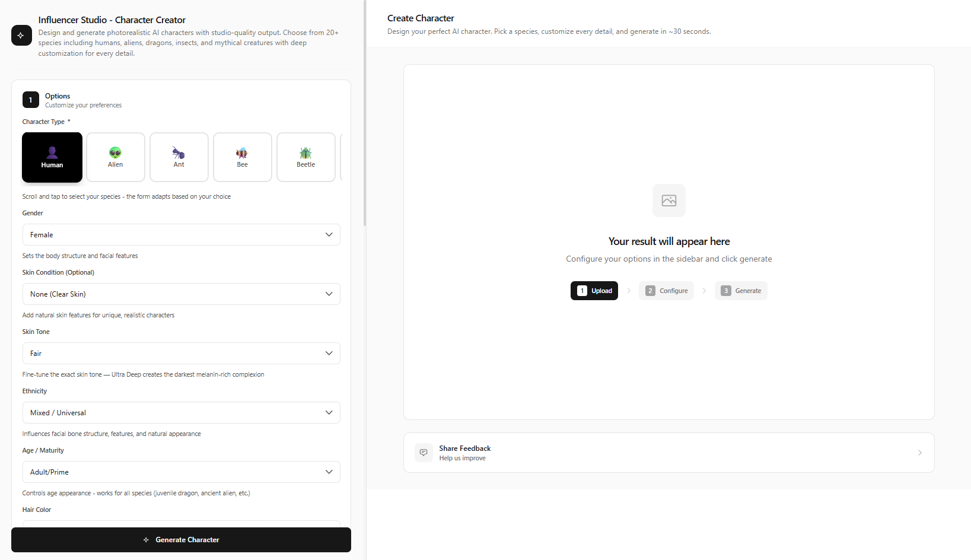Open the Skin Tone dropdown

pos(181,354)
